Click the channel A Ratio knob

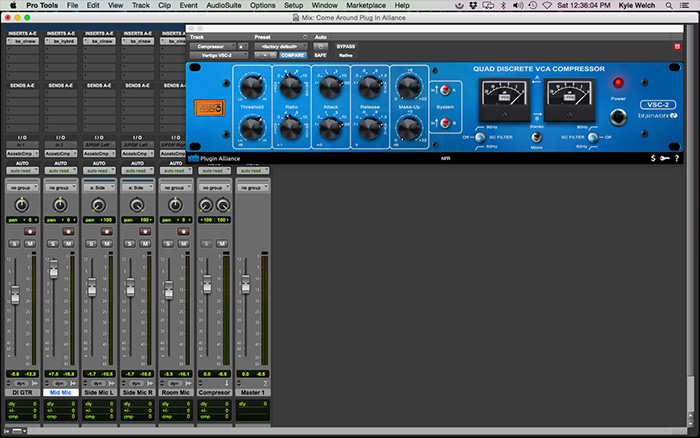[291, 86]
